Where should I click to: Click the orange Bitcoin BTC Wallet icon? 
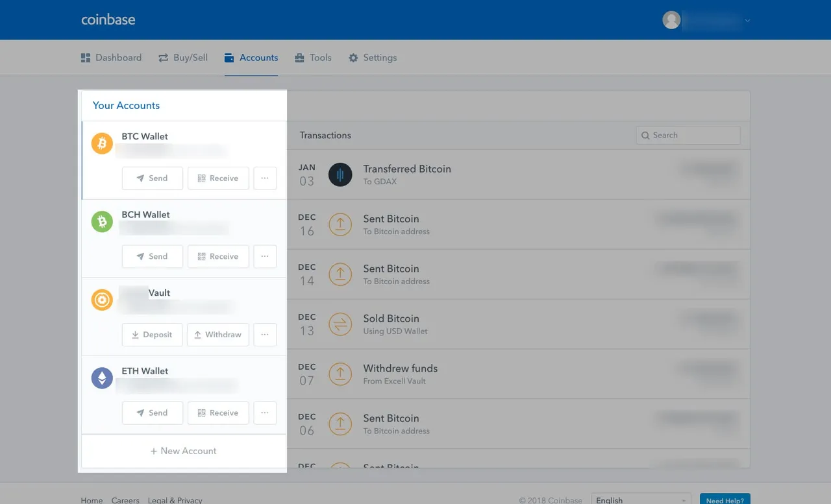[102, 143]
